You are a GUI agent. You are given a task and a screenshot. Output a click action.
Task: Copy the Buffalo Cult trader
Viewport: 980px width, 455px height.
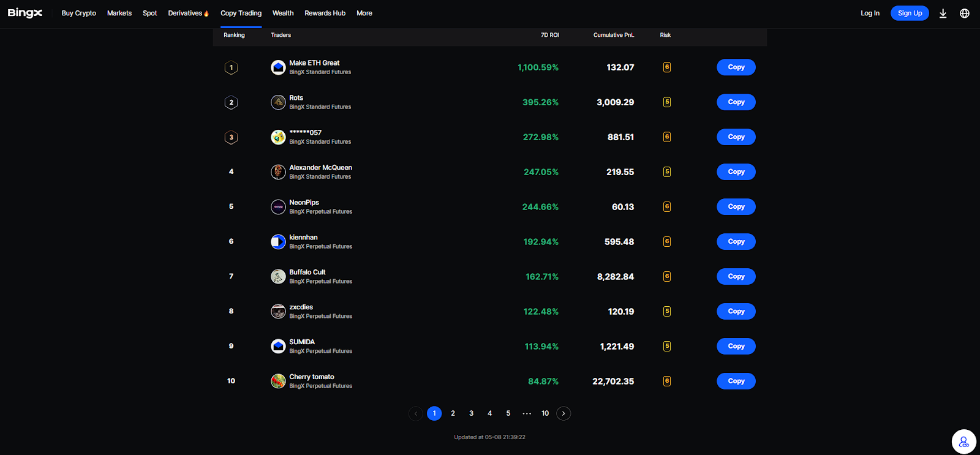pyautogui.click(x=736, y=277)
